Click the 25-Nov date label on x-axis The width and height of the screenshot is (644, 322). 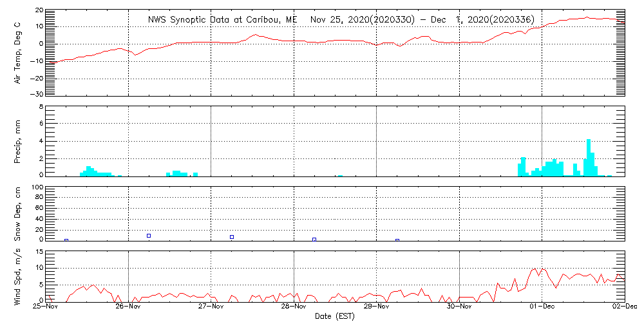pyautogui.click(x=46, y=307)
